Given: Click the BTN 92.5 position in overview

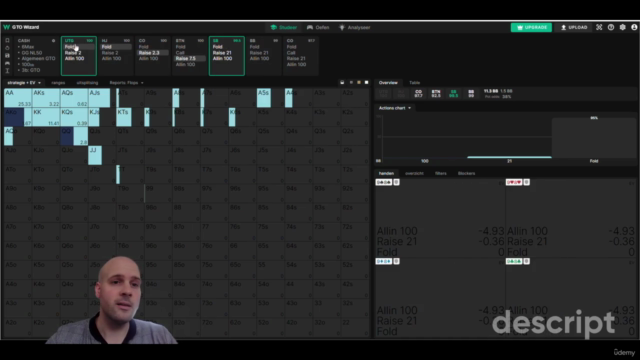Looking at the screenshot, I should click(x=436, y=93).
